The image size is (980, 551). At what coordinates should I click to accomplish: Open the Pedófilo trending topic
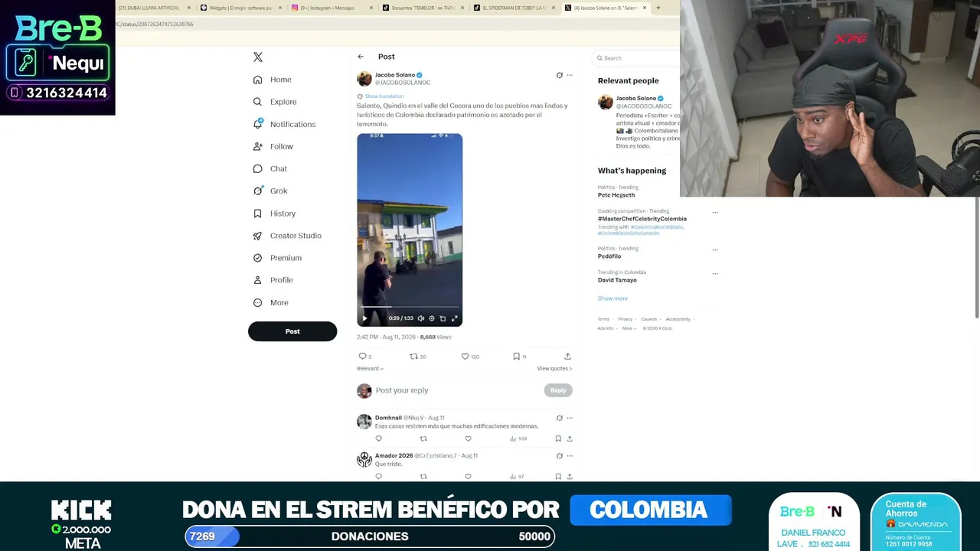pyautogui.click(x=609, y=256)
